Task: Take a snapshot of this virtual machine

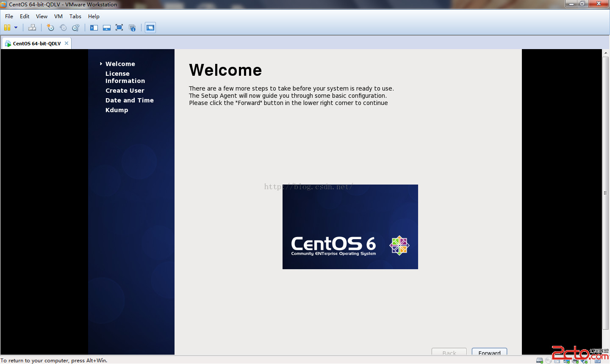Action: [x=50, y=28]
